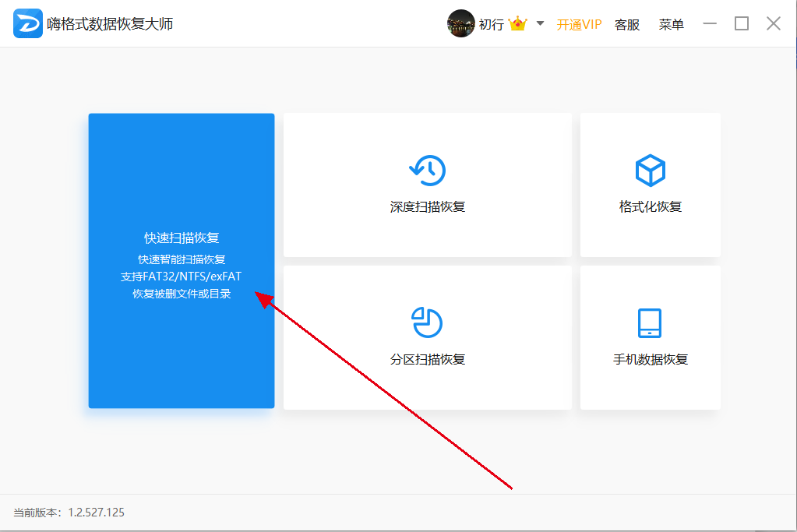The image size is (797, 532).
Task: Click the version text 1.2.527.125
Action: click(x=96, y=513)
